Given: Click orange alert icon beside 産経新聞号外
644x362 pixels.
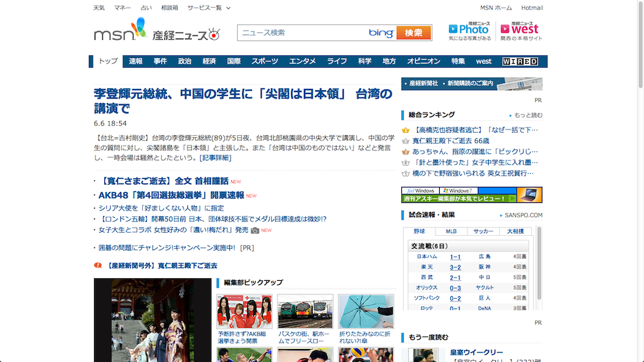Looking at the screenshot, I should click(98, 265).
